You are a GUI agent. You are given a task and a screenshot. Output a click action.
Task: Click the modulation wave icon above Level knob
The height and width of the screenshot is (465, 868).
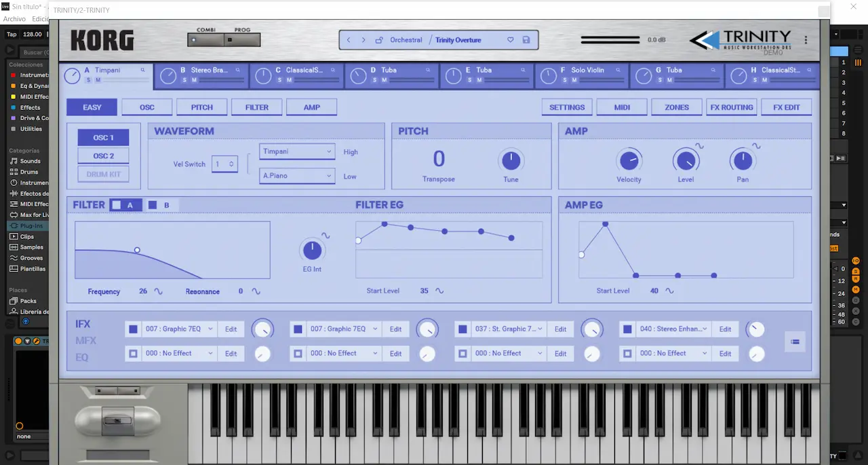[699, 146]
